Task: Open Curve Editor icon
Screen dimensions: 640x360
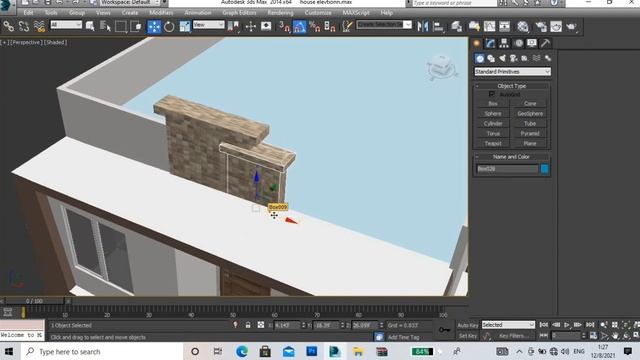Action: pos(489,27)
